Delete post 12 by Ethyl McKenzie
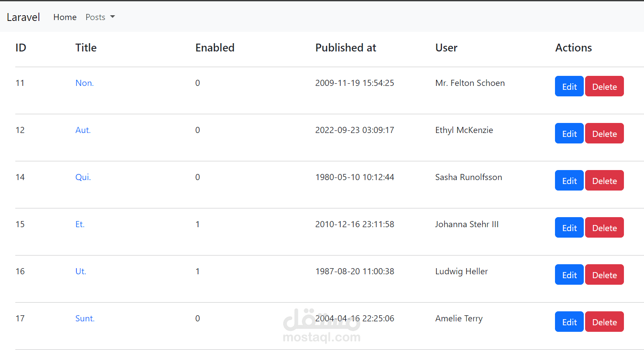Image resolution: width=644 pixels, height=351 pixels. [x=604, y=133]
